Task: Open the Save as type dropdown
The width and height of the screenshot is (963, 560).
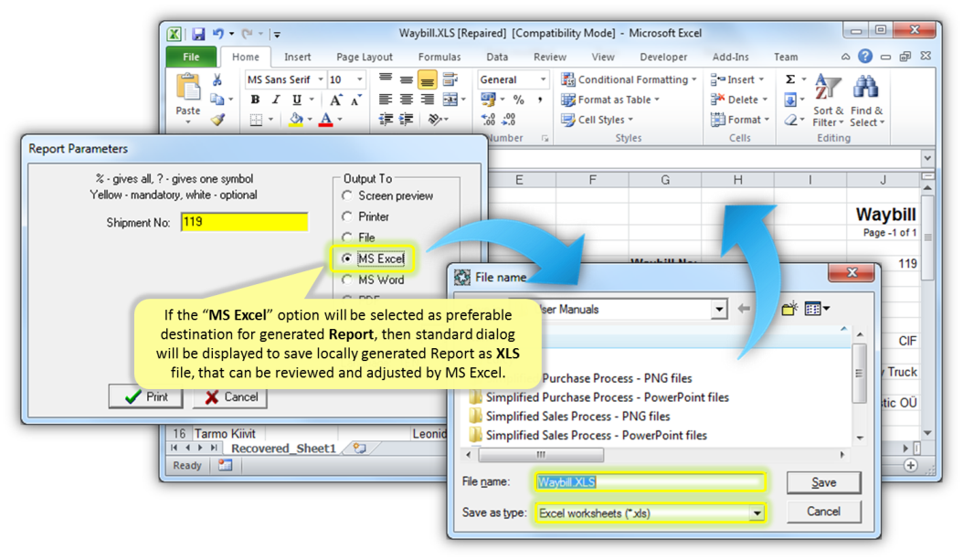Action: tap(757, 512)
